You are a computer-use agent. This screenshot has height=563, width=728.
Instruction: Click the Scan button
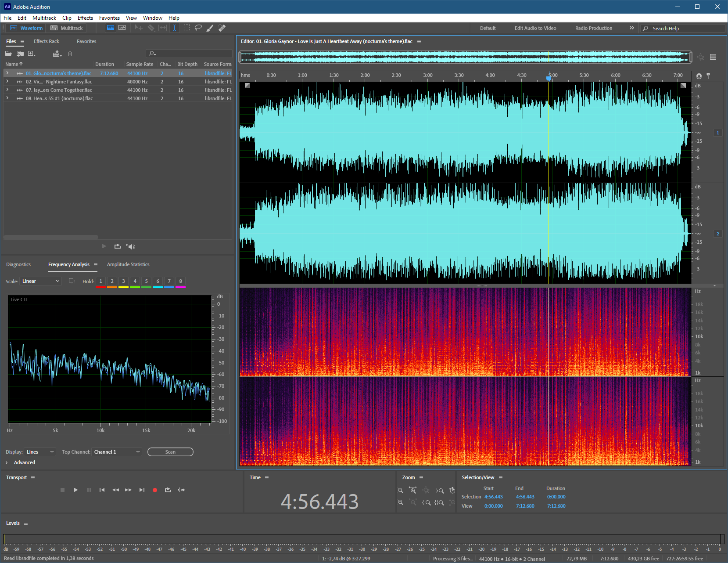(170, 452)
